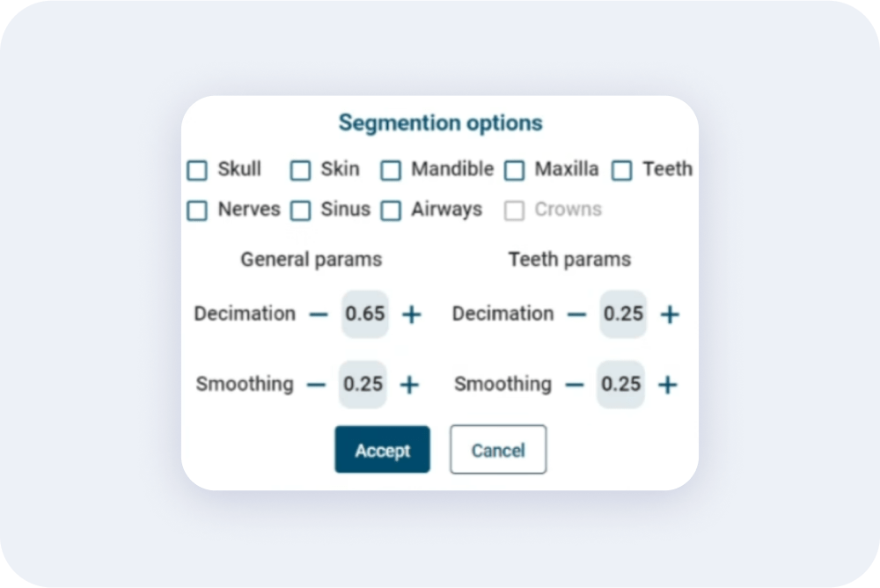Click the Teeth params Smoothing value field

tap(620, 384)
